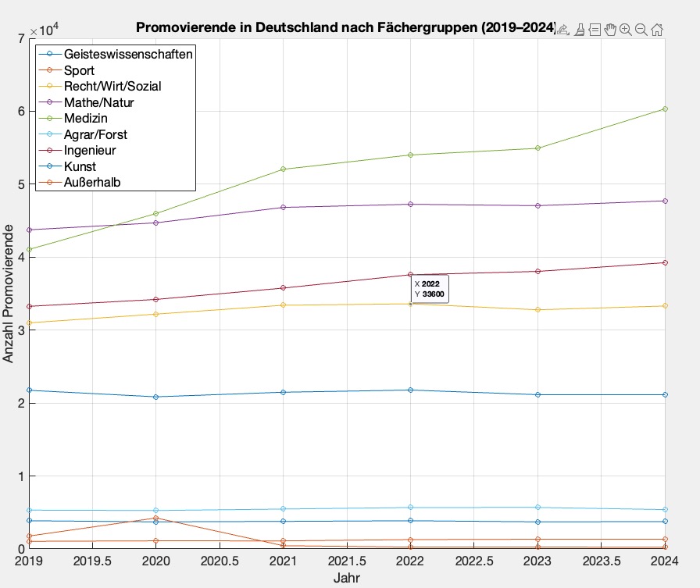Activate the zoom in tool
The image size is (700, 588).
point(626,30)
